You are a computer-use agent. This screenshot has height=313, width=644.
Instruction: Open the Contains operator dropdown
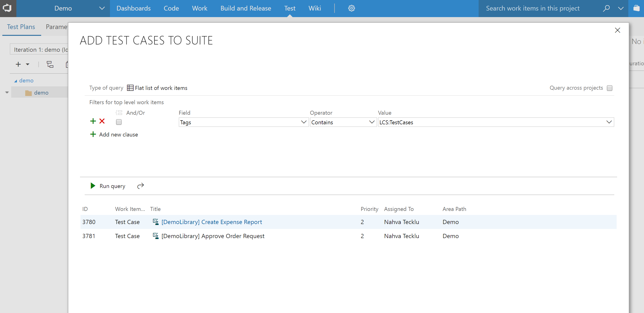(x=343, y=122)
